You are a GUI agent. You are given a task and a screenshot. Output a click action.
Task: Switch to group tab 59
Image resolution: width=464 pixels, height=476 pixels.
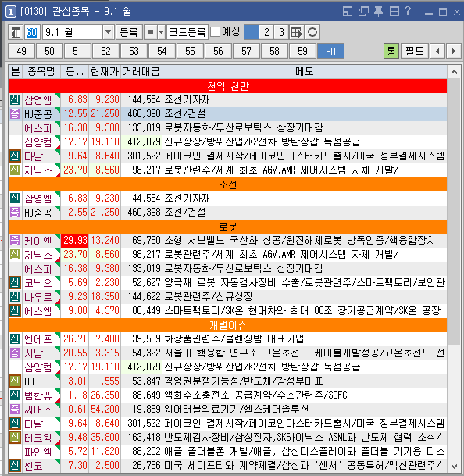pyautogui.click(x=302, y=51)
